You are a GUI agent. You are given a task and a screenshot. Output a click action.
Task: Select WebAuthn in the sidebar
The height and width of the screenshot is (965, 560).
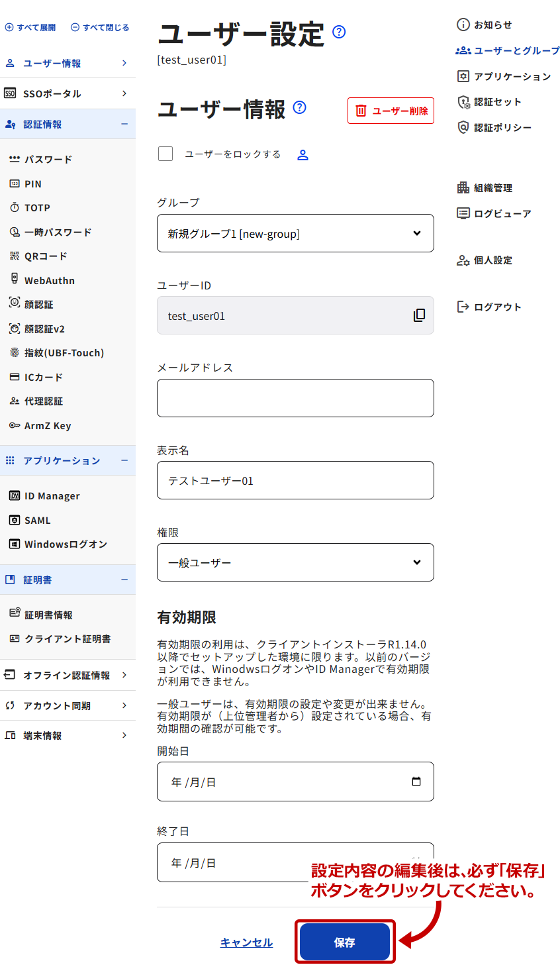point(49,281)
